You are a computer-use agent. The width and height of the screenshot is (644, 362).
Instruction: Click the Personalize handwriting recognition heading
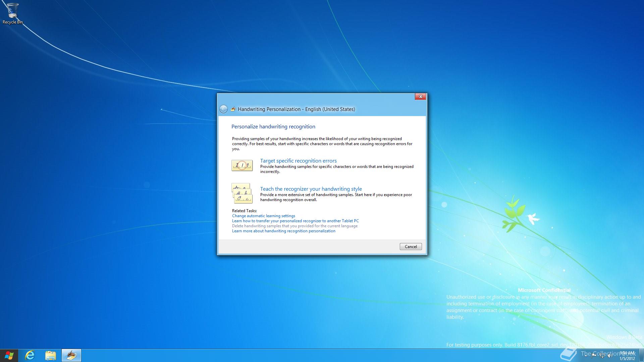point(273,127)
